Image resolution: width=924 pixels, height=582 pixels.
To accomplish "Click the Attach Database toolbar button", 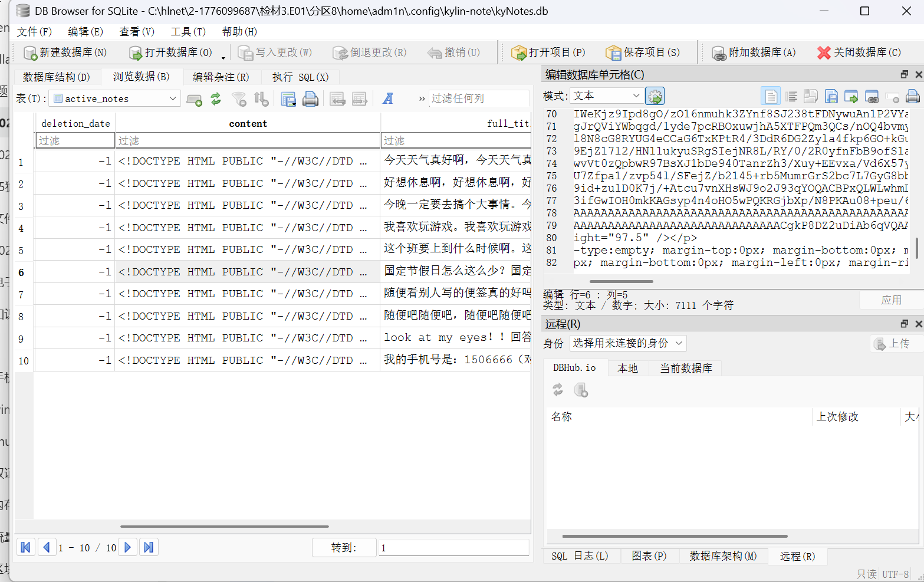I will pos(754,52).
